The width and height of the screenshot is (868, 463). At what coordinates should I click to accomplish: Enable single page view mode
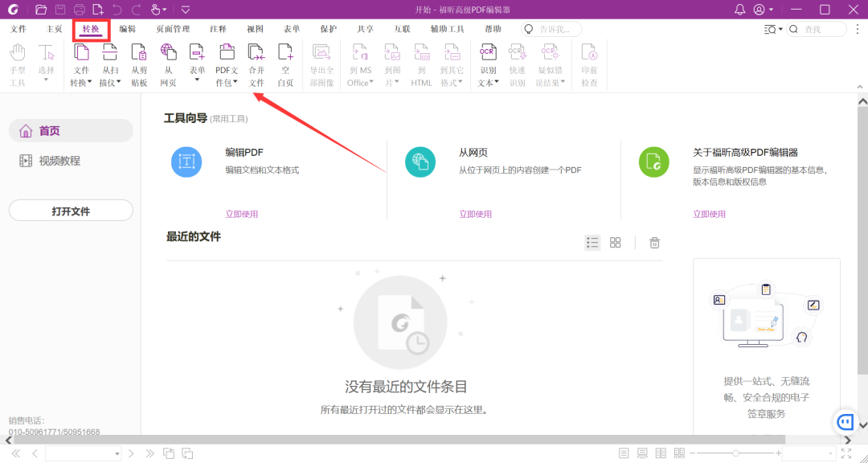(x=624, y=453)
